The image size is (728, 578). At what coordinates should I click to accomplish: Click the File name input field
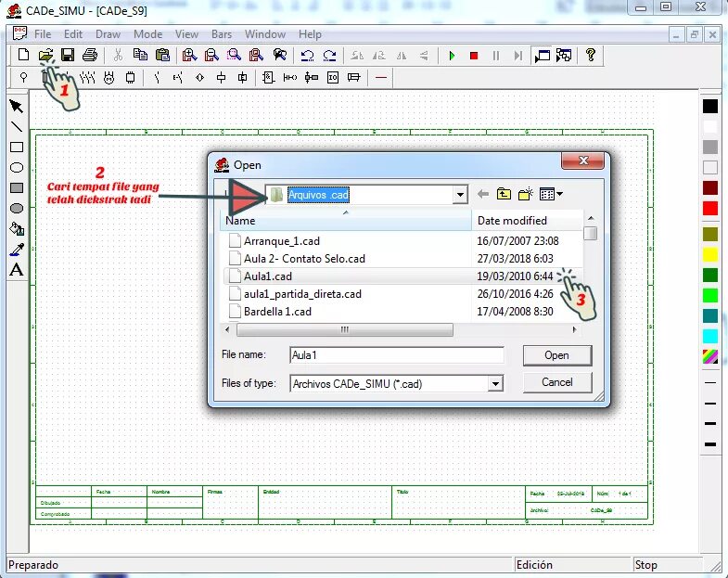click(397, 355)
